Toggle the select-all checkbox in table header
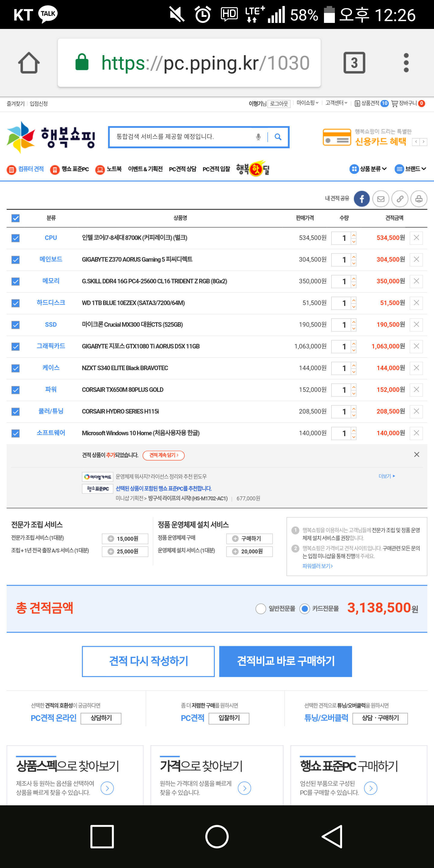 click(15, 218)
